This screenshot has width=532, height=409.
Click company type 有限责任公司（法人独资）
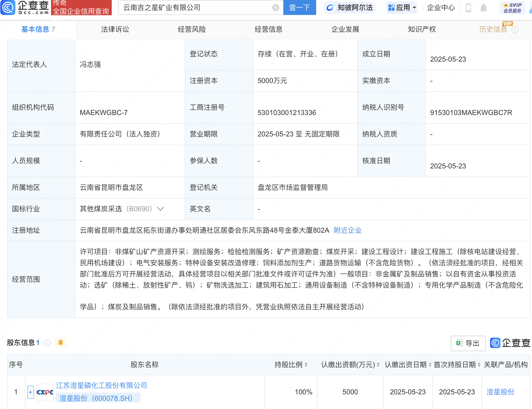(122, 134)
